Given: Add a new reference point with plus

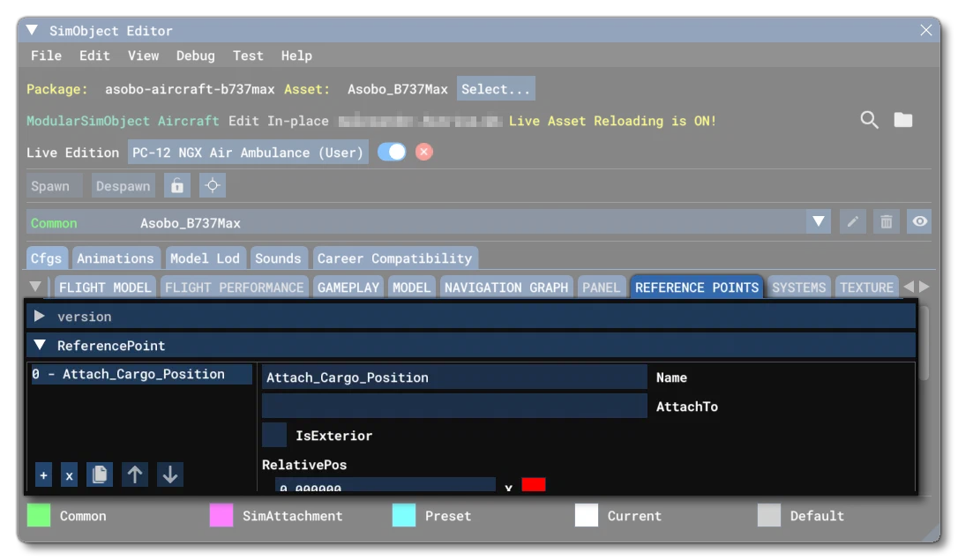Looking at the screenshot, I should (x=43, y=475).
